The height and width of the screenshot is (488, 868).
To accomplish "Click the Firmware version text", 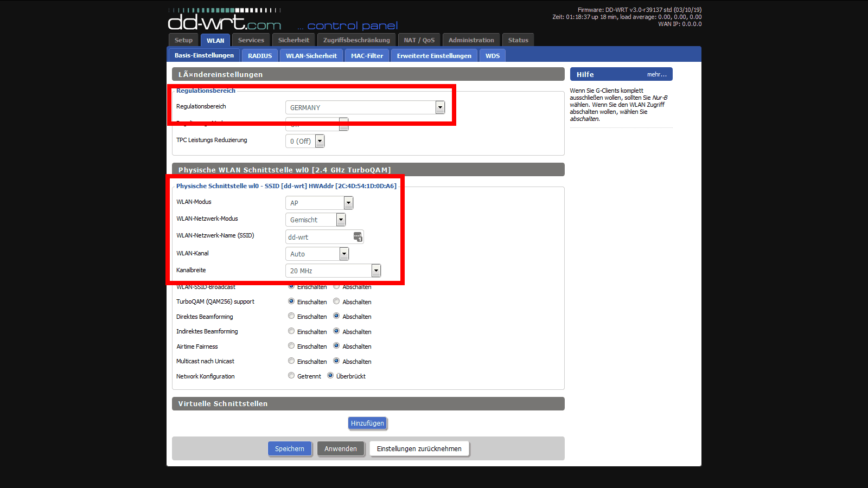I will pyautogui.click(x=639, y=10).
